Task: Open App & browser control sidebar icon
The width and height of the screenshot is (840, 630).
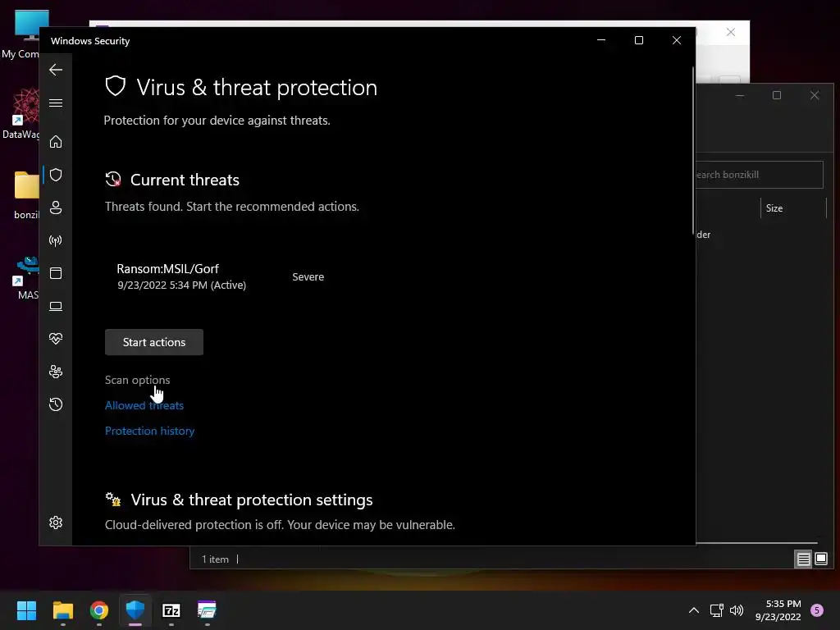Action: tap(56, 273)
